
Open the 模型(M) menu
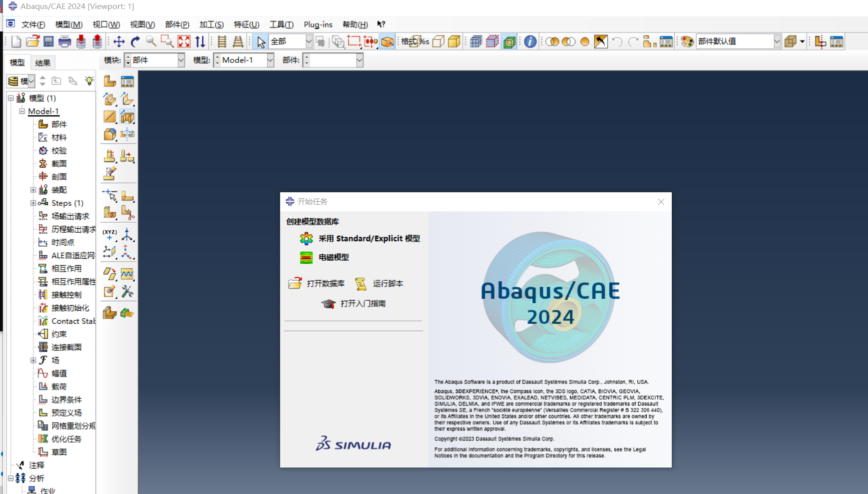click(69, 24)
